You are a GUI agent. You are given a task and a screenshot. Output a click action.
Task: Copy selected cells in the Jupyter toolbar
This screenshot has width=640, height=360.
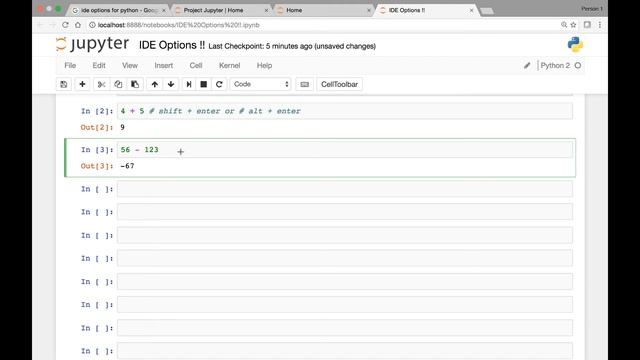118,84
